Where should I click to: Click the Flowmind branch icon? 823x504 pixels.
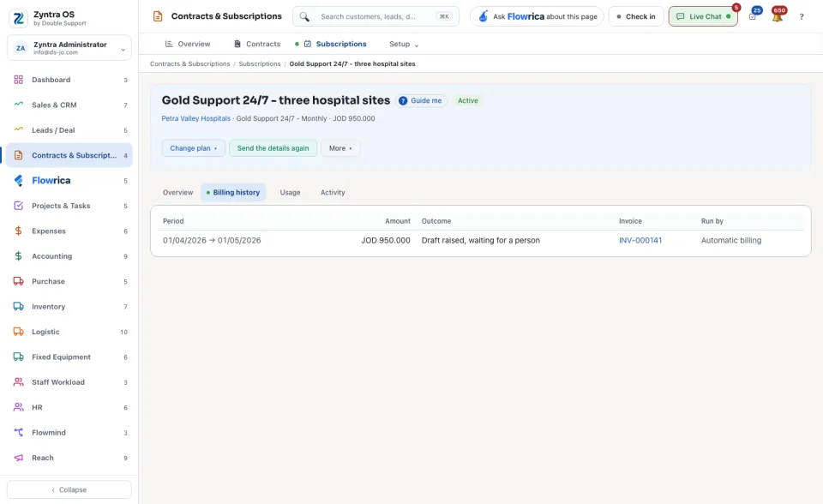tap(18, 433)
